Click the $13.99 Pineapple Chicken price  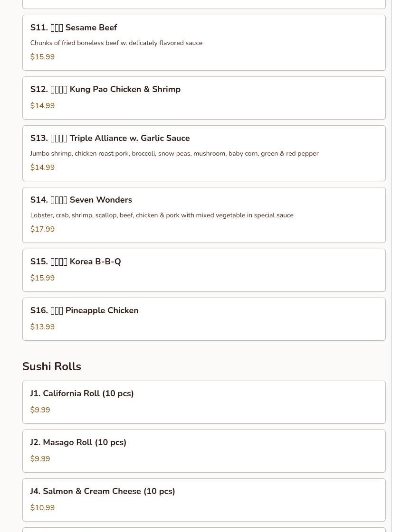(42, 327)
